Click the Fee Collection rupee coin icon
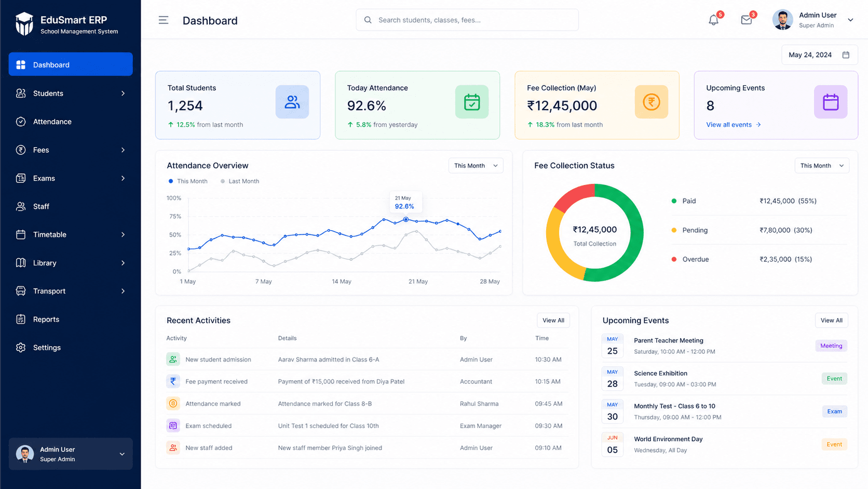 click(x=652, y=102)
